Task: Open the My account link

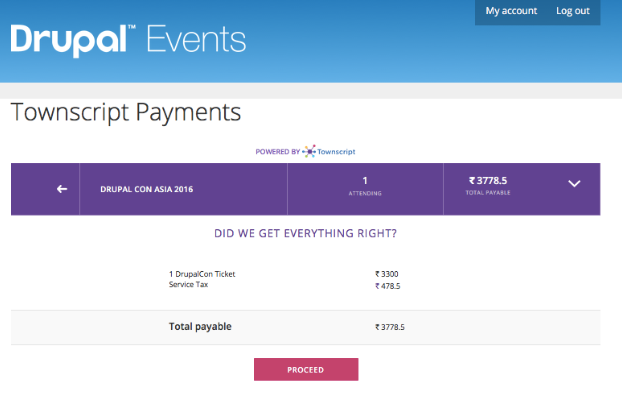Action: (x=511, y=11)
